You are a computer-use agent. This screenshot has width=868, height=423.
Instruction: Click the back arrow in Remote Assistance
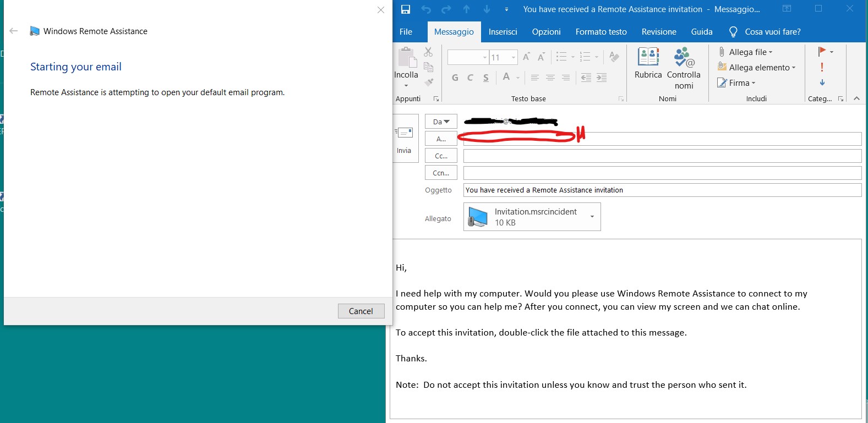point(14,31)
